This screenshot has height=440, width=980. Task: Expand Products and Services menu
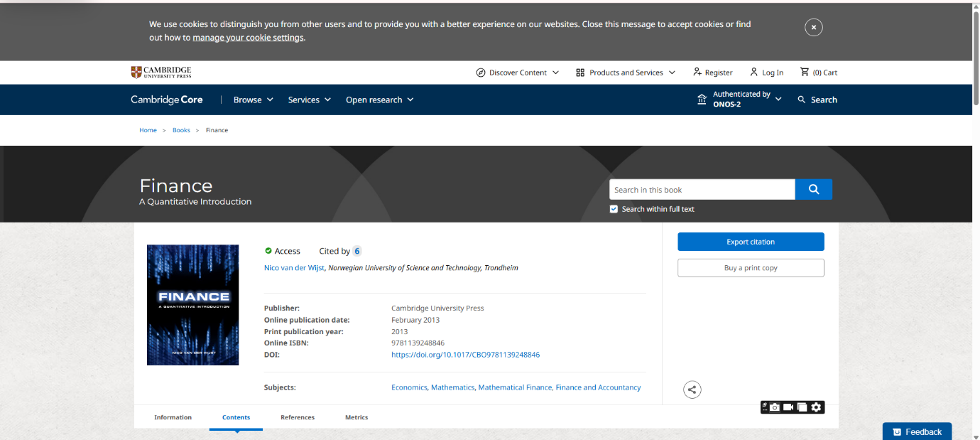[x=625, y=73]
